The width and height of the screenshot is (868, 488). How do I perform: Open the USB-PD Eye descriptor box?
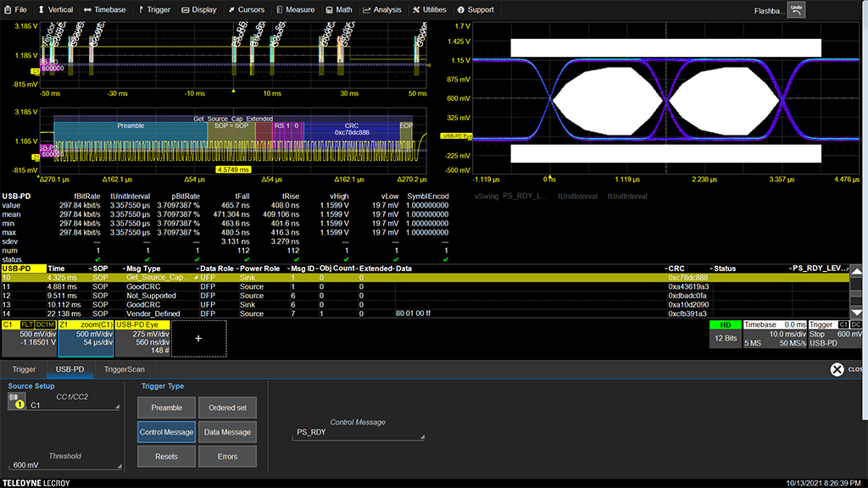(141, 338)
